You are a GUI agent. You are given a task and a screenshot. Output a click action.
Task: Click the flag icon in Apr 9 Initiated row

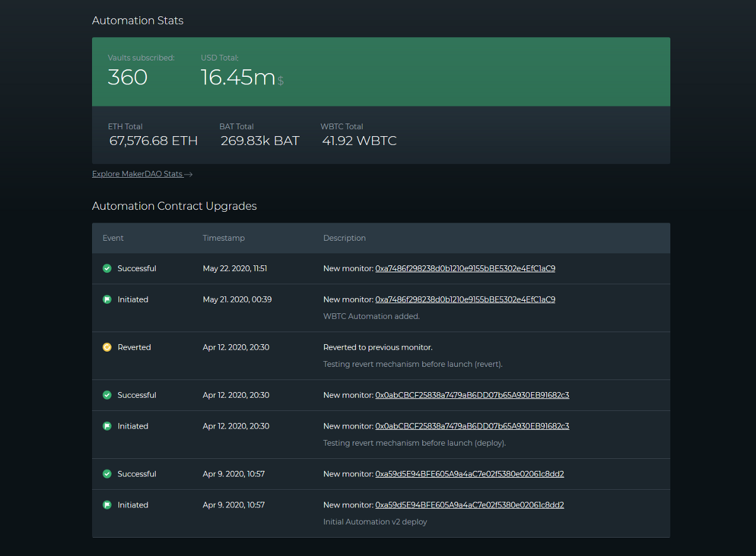pyautogui.click(x=107, y=505)
